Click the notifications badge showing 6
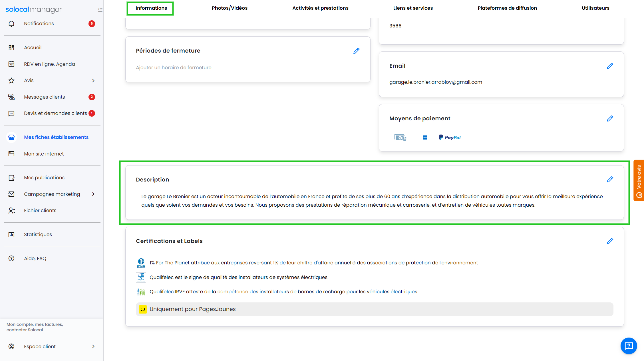644x361 pixels. click(x=92, y=24)
